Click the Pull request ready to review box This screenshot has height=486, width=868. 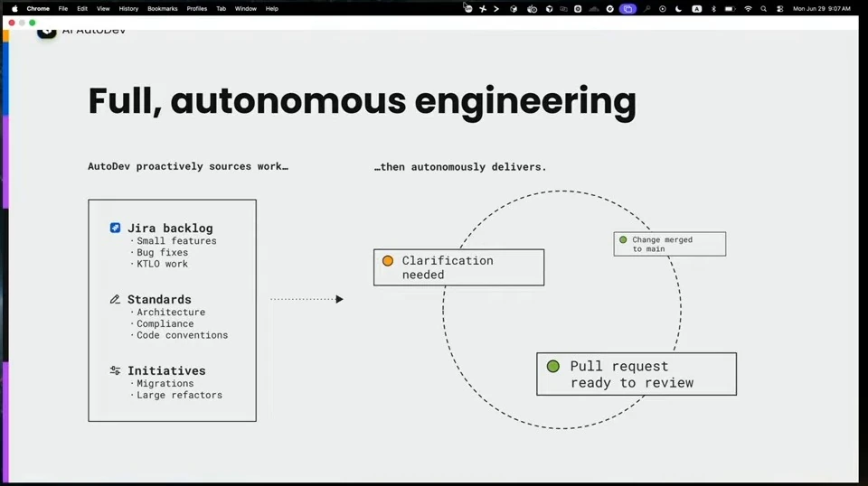[637, 374]
